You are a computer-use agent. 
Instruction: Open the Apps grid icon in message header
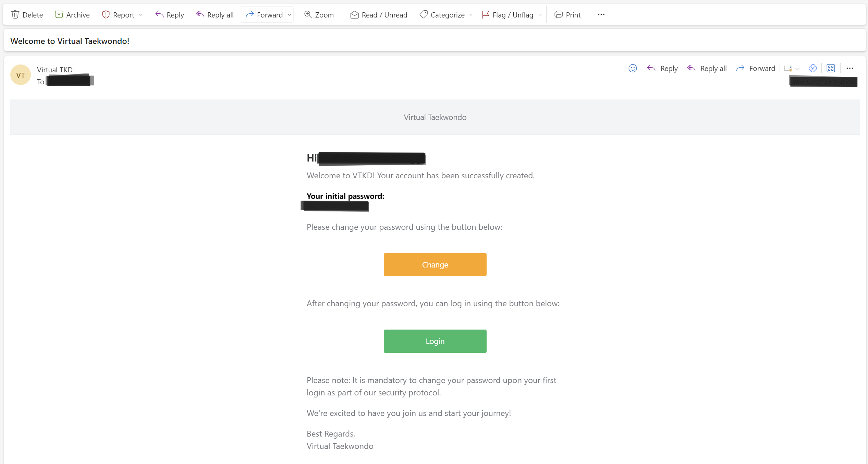click(x=831, y=68)
